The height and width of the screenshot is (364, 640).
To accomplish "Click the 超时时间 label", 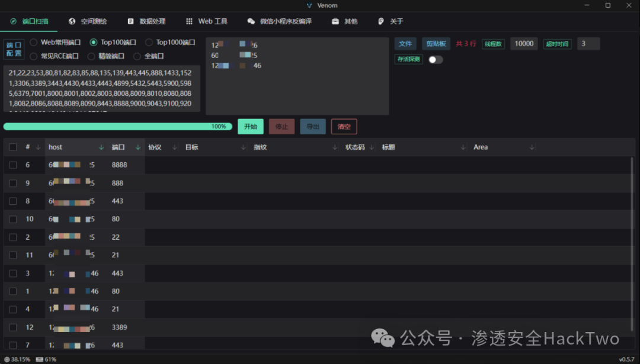I will [x=557, y=44].
